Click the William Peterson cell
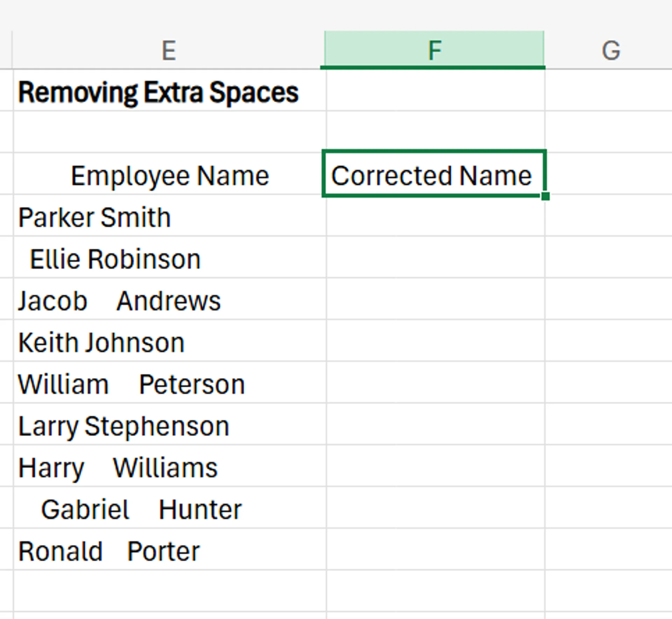This screenshot has width=672, height=619. pyautogui.click(x=168, y=383)
